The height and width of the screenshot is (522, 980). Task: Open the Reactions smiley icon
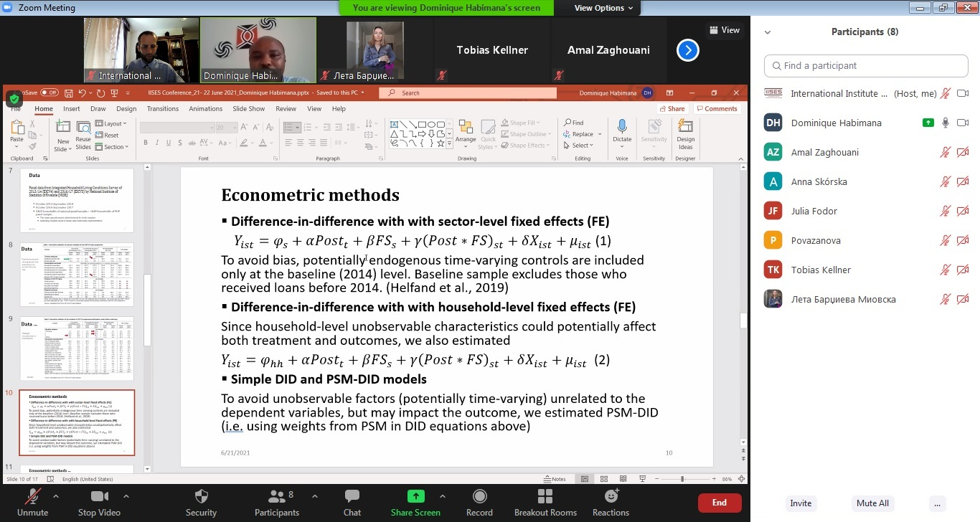611,496
